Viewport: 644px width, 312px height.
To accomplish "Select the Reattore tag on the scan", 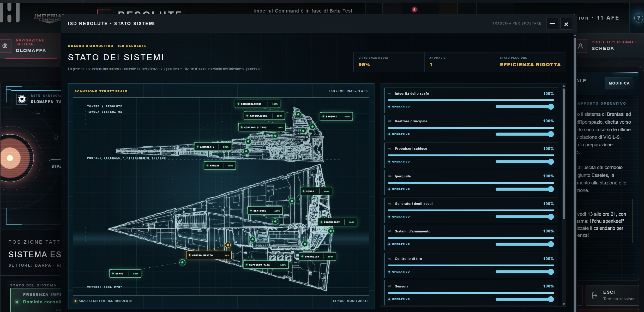I will click(x=265, y=211).
